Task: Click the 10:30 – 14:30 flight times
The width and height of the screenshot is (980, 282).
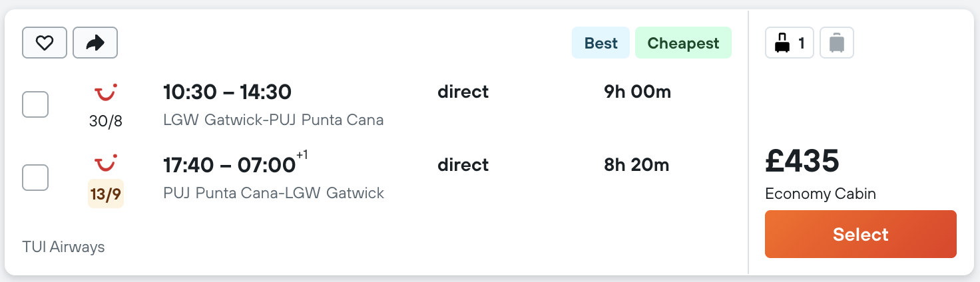Action: (228, 92)
